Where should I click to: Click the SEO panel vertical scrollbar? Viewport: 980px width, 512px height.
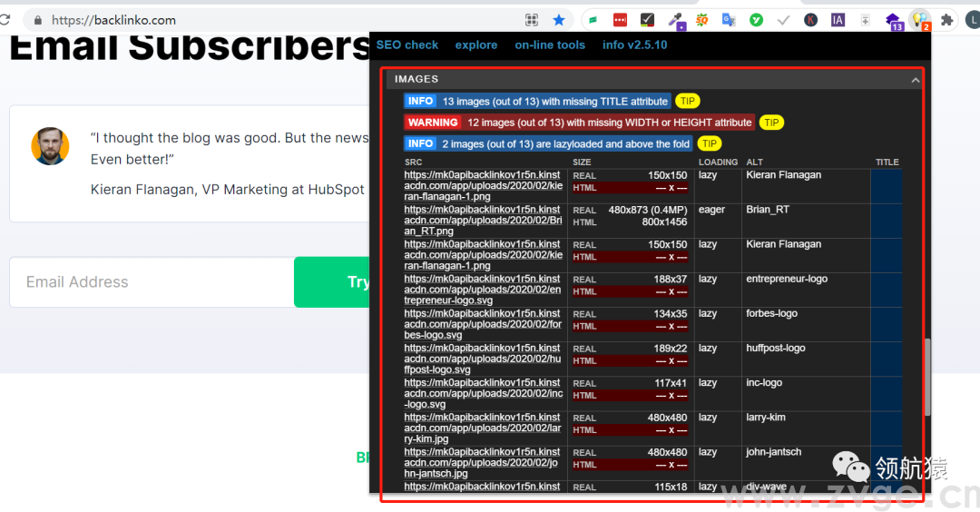point(926,377)
